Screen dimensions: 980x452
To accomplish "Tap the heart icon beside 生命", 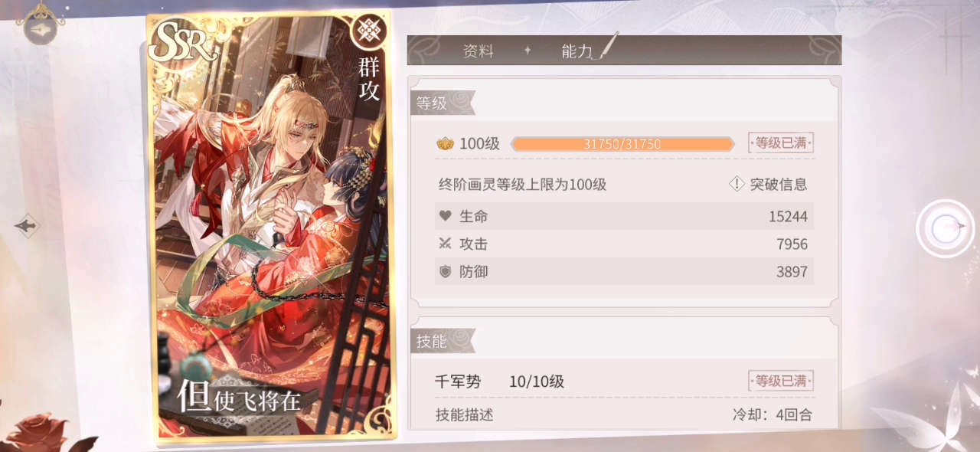I will pyautogui.click(x=445, y=216).
